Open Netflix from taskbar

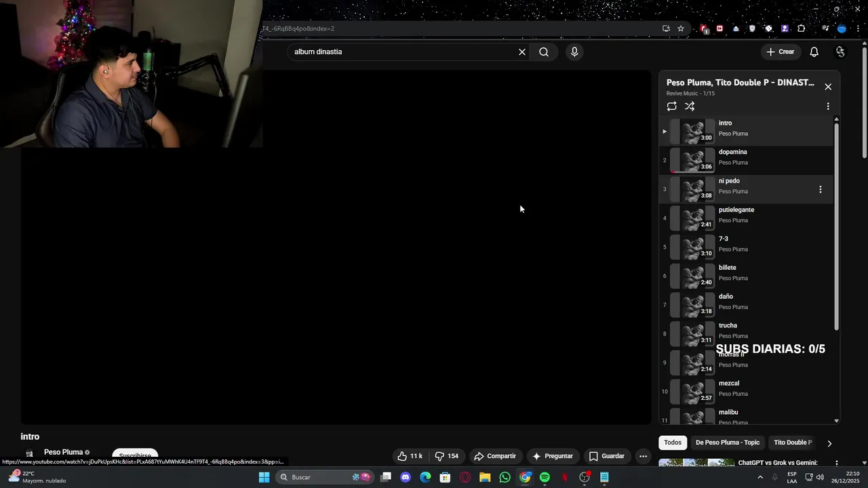click(564, 477)
